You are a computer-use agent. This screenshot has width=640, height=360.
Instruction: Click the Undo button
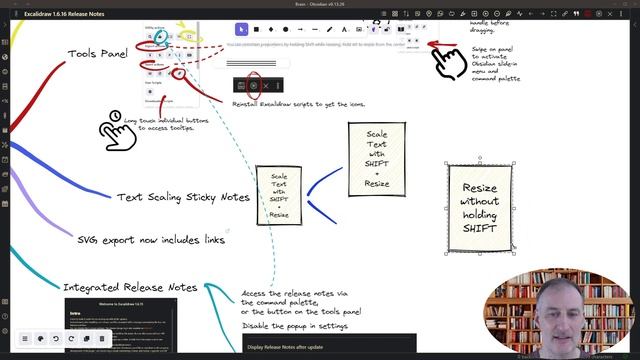pyautogui.click(x=56, y=338)
